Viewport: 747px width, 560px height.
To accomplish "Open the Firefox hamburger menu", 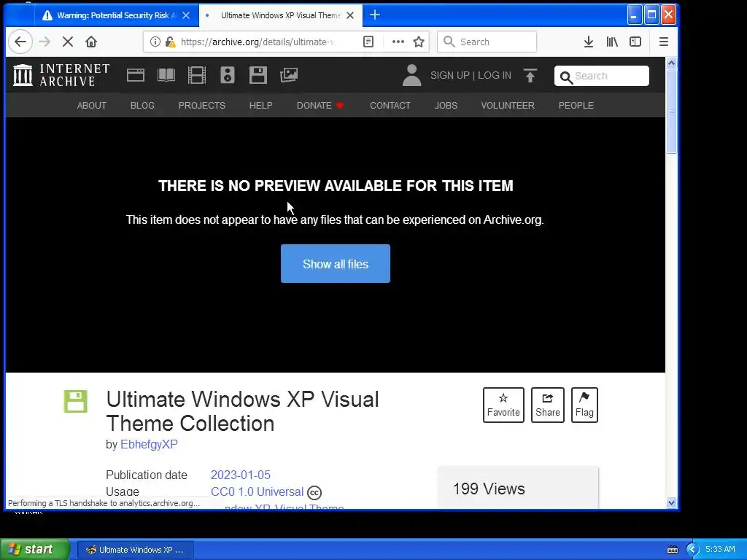I will point(664,42).
